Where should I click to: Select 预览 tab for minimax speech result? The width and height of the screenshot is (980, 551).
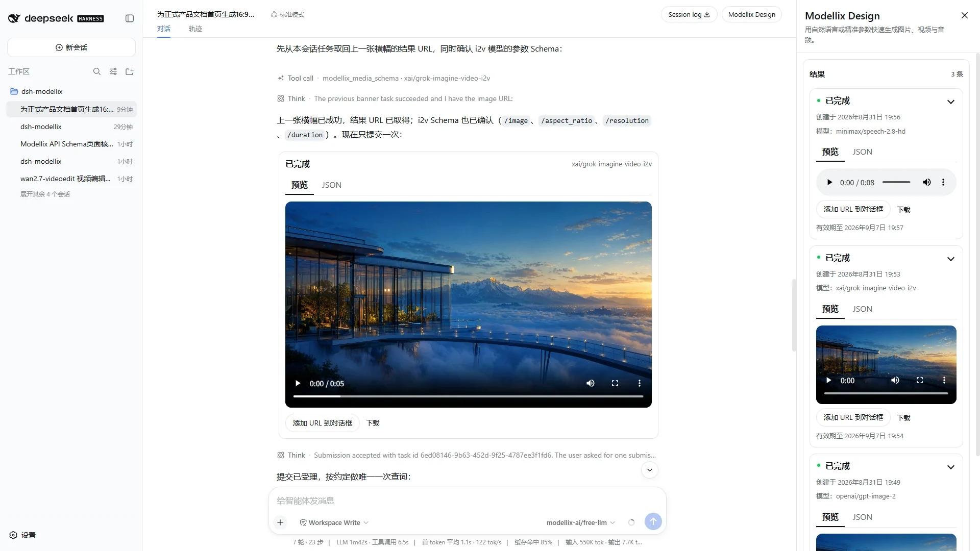click(x=830, y=152)
